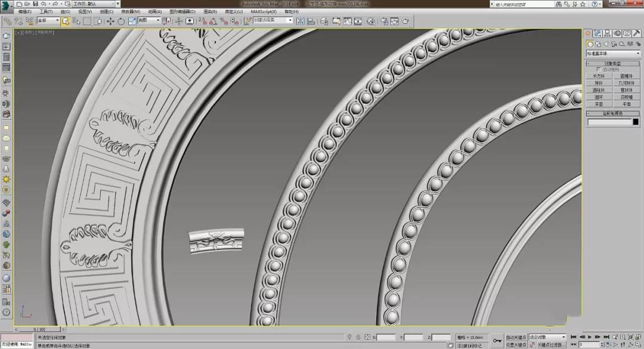
Task: Select the Lights category icon in Create panel
Action: [x=606, y=44]
